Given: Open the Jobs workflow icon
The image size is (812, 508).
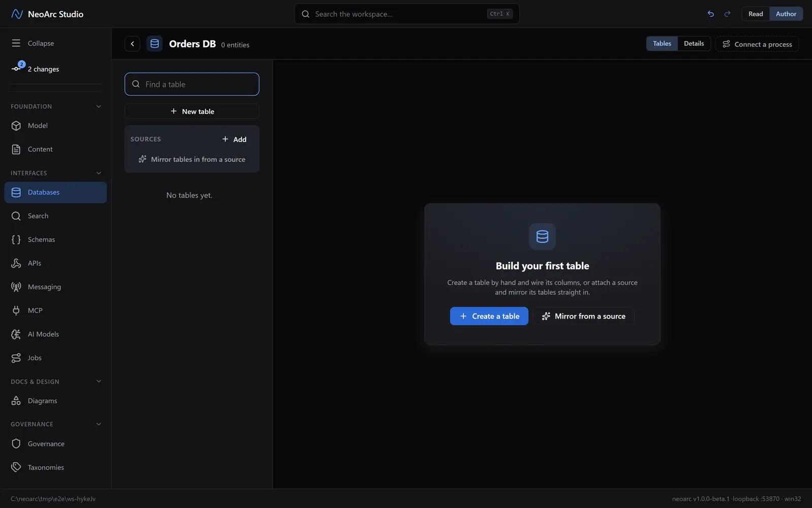Looking at the screenshot, I should pos(16,358).
